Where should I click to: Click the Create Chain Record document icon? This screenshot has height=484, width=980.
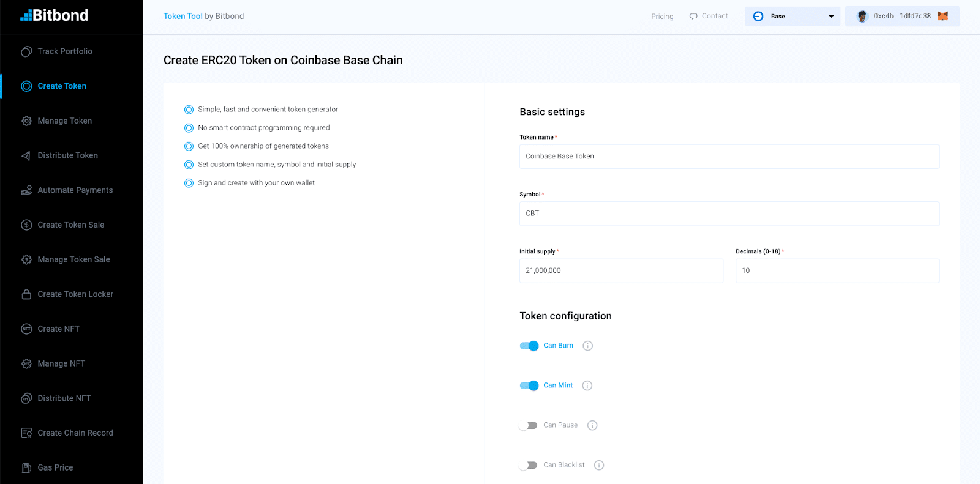tap(26, 433)
